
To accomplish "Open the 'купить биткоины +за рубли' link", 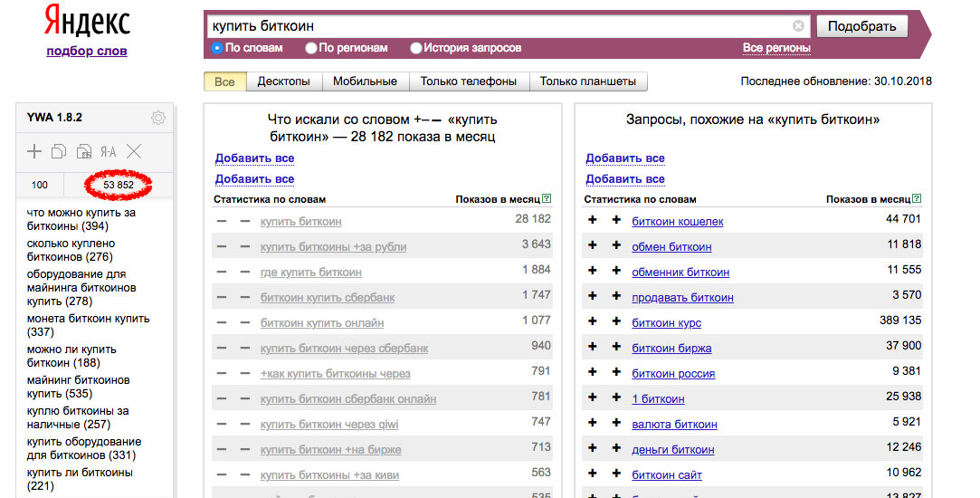I will (333, 247).
